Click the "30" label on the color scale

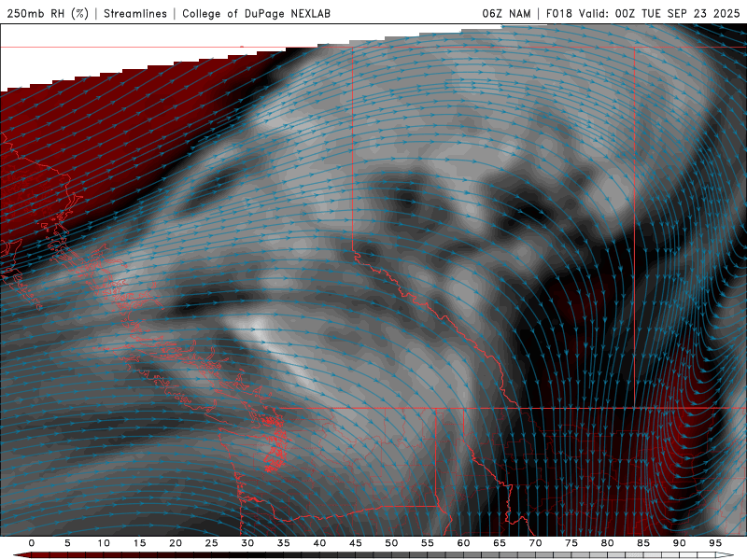(x=247, y=543)
